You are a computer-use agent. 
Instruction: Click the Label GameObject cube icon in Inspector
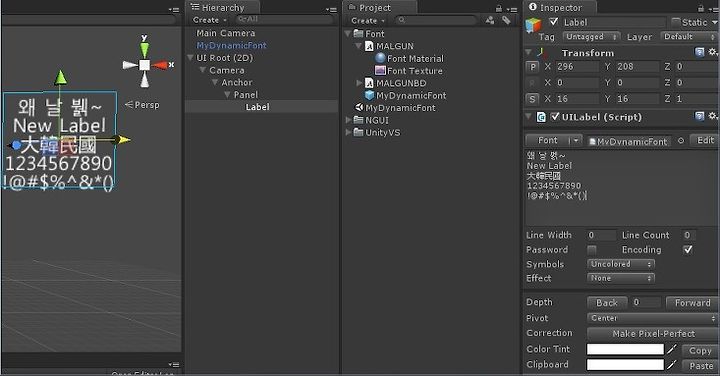coord(533,26)
